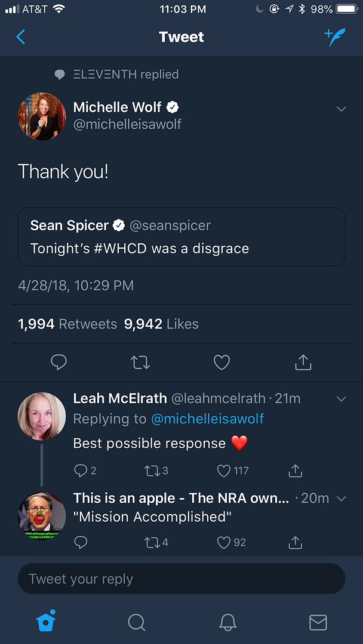Image resolution: width=363 pixels, height=644 pixels.
Task: Tap the back arrow in header
Action: tap(21, 37)
